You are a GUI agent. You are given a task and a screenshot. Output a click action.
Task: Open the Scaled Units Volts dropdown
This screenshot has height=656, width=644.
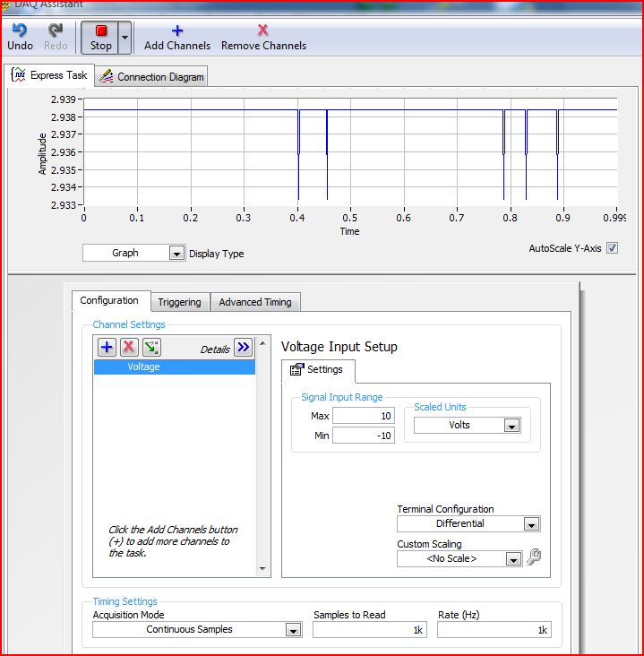468,426
